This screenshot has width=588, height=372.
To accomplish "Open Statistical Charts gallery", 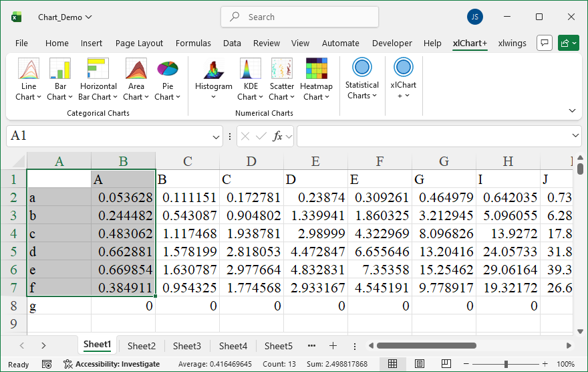I will (361, 80).
